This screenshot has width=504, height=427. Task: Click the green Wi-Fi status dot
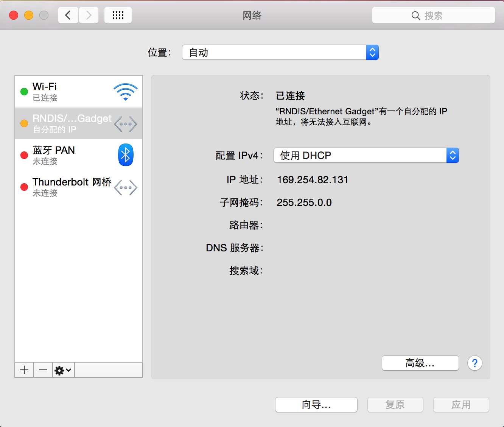24,92
